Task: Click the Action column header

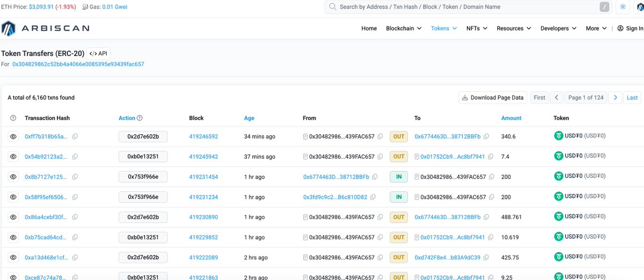Action: [127, 118]
